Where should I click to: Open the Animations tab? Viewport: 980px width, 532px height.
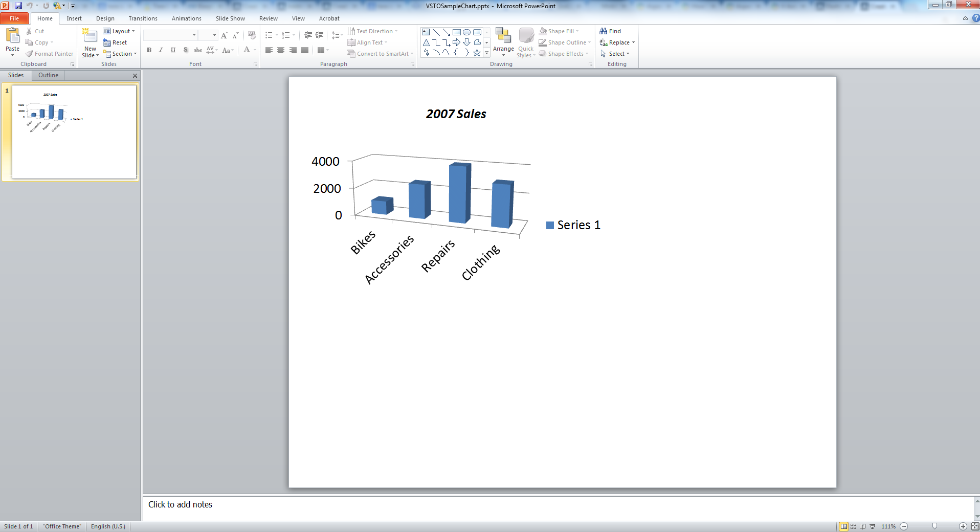186,18
